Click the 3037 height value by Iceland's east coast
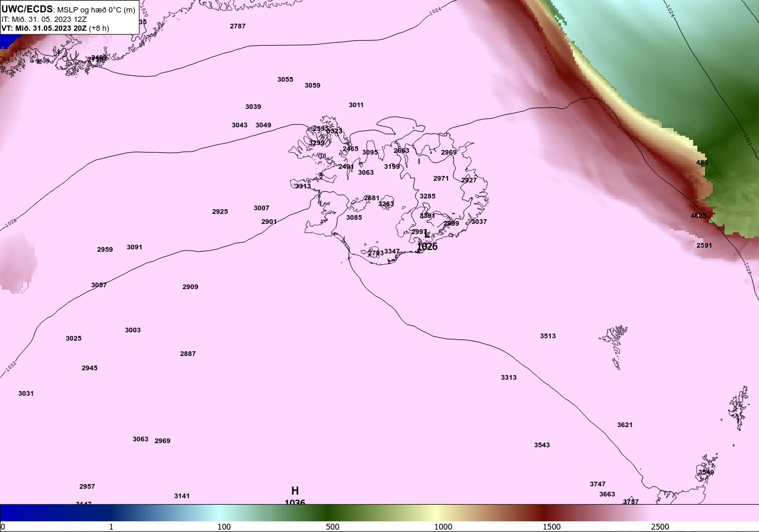 (x=479, y=222)
